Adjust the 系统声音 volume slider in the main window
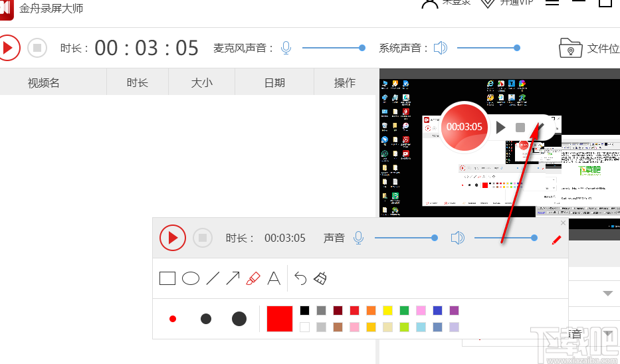The height and width of the screenshot is (364, 620). coord(488,48)
